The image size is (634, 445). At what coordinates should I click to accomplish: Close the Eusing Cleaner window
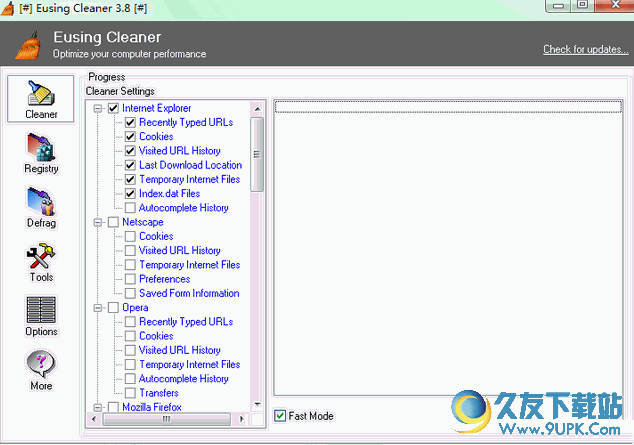615,5
